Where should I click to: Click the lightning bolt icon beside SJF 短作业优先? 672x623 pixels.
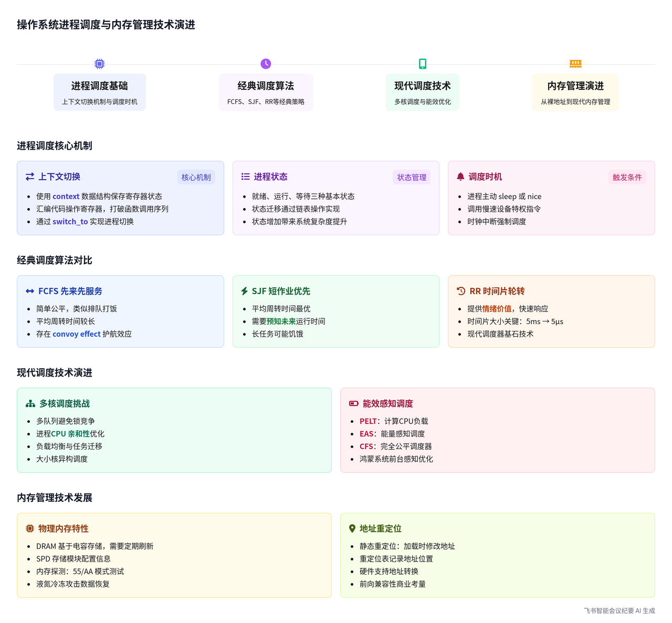[x=244, y=292]
